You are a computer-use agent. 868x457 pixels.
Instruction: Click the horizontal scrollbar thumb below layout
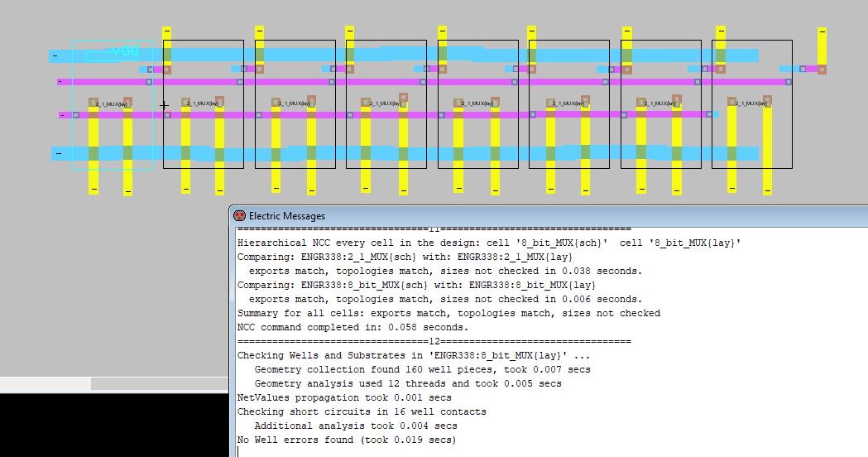[x=157, y=384]
